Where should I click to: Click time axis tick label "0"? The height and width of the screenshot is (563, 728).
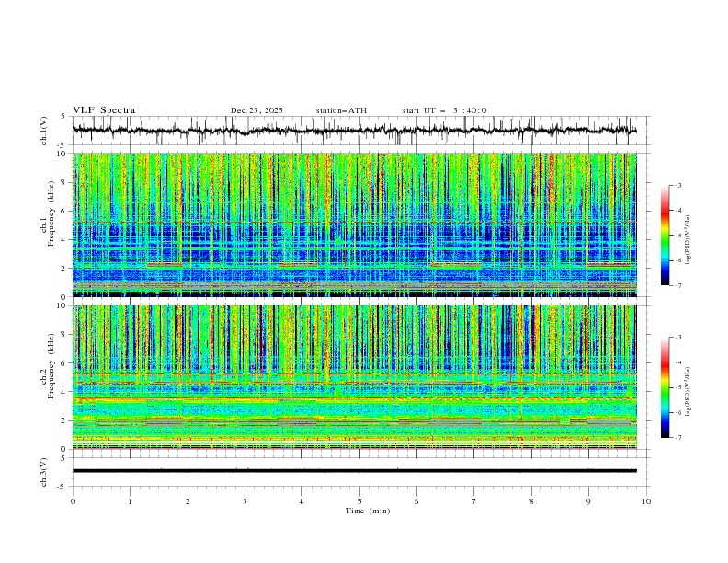coord(73,501)
